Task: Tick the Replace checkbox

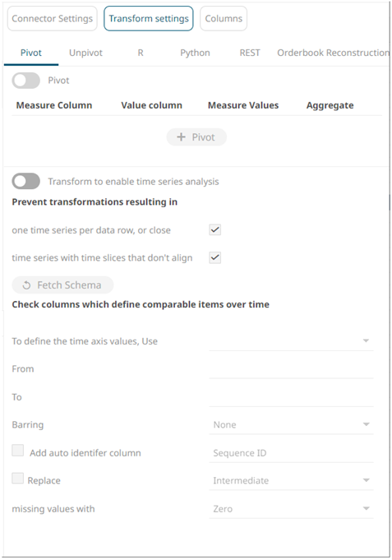Action: 18,479
